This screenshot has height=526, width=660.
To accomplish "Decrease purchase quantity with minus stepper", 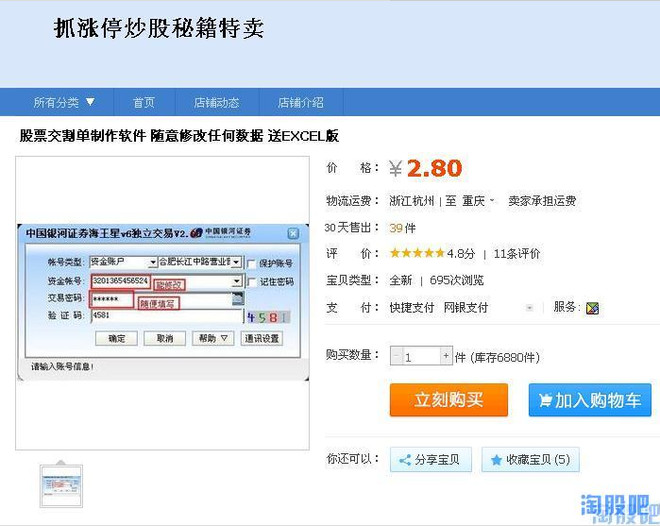I will (x=396, y=356).
